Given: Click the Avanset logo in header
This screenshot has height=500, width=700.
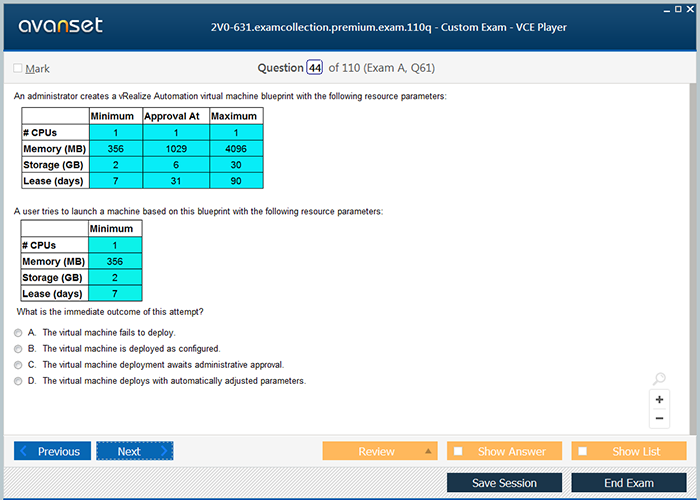Looking at the screenshot, I should pyautogui.click(x=59, y=26).
